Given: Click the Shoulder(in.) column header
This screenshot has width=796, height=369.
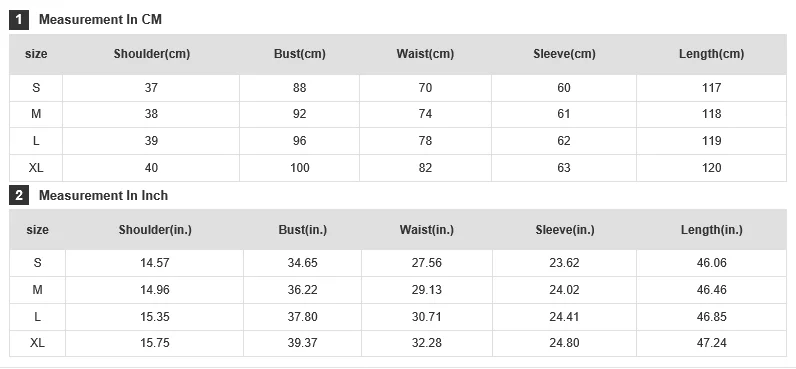Looking at the screenshot, I should click(155, 229).
